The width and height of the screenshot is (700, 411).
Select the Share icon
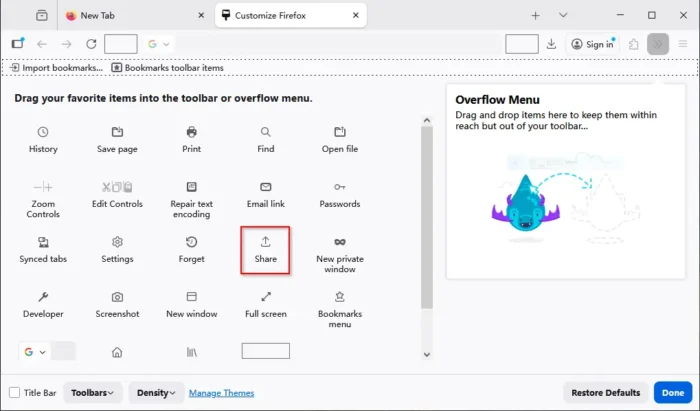click(265, 242)
